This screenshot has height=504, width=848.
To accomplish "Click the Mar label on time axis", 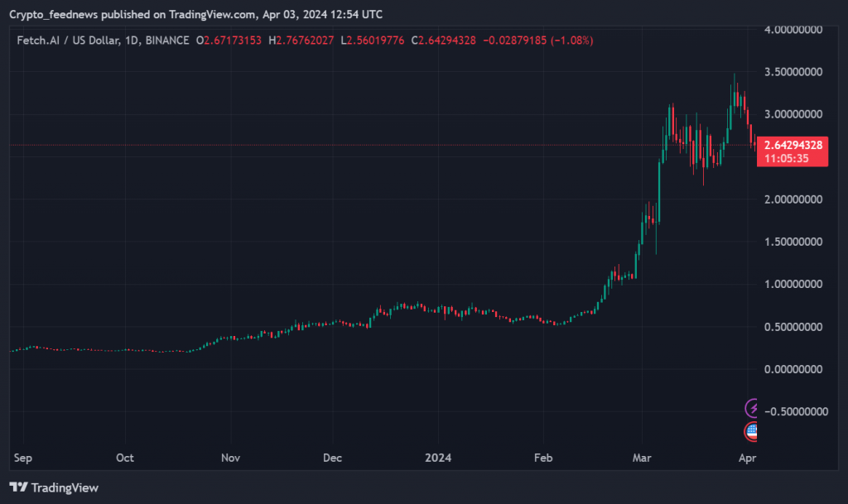I will 643,457.
